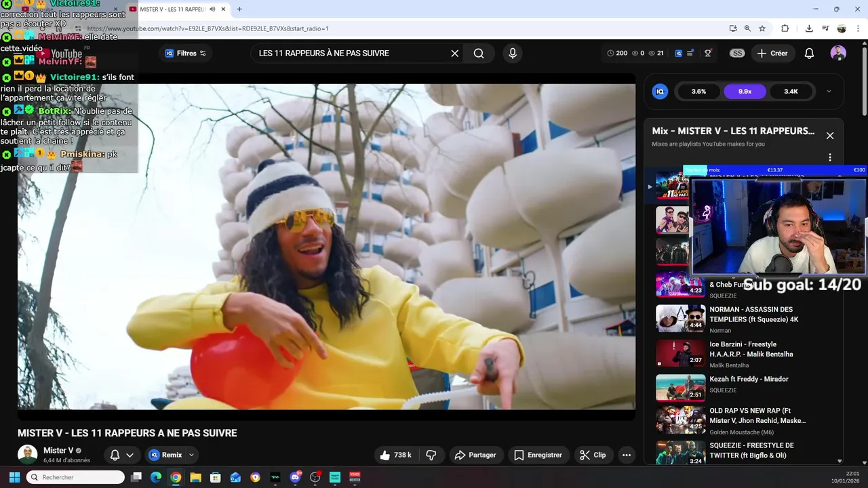Image resolution: width=868 pixels, height=488 pixels.
Task: Click the Partager share button
Action: pyautogui.click(x=475, y=455)
